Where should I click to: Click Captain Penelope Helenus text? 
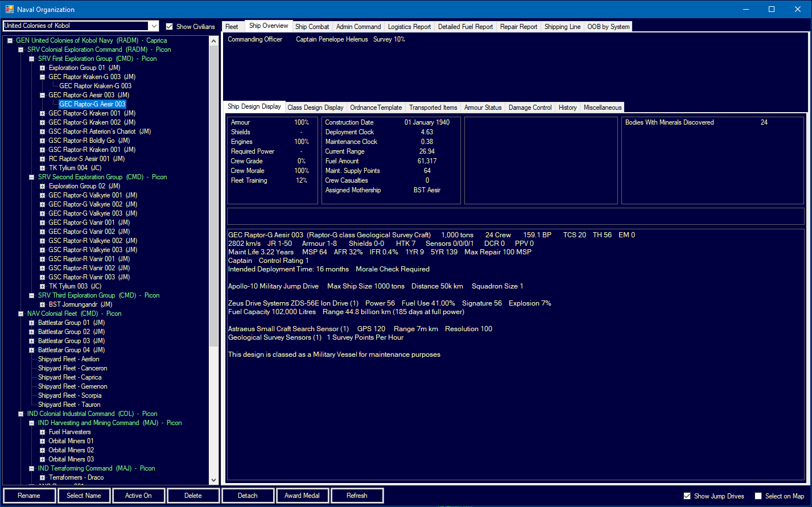coord(332,40)
